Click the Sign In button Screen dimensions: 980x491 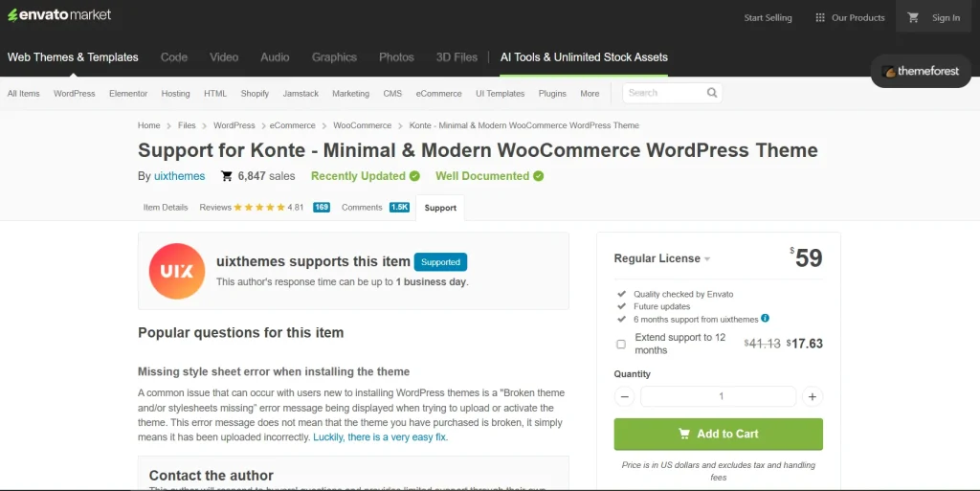coord(946,18)
